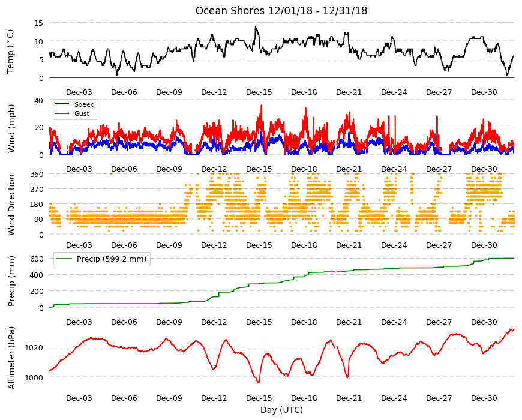Screen dimensions: 522x420
Task: Click the 600 tick on Precip axis
Action: coord(37,259)
